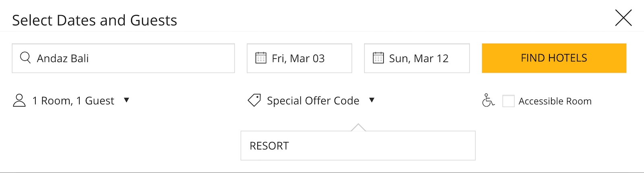Click the Accessible Room label text
This screenshot has width=644, height=173.
pos(555,101)
